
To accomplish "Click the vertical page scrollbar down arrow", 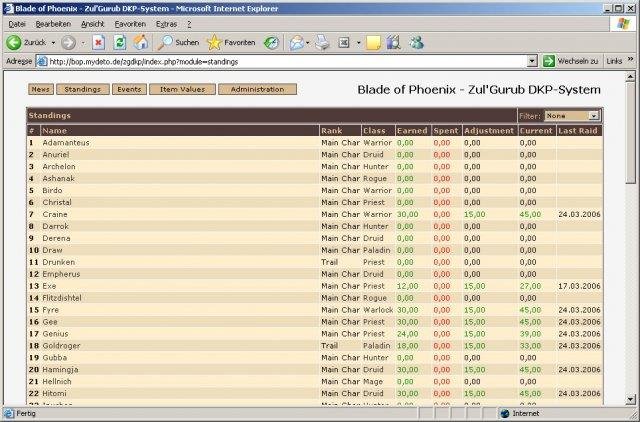I will 630,399.
